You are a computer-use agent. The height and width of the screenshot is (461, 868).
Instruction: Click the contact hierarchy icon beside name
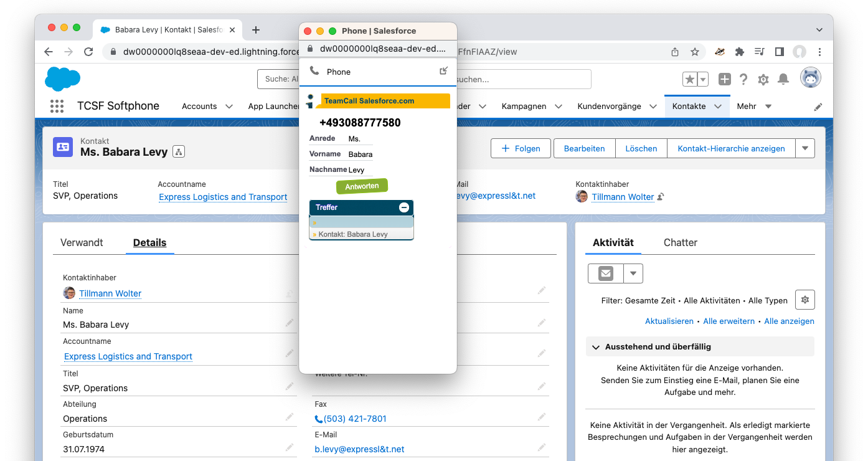pyautogui.click(x=179, y=152)
